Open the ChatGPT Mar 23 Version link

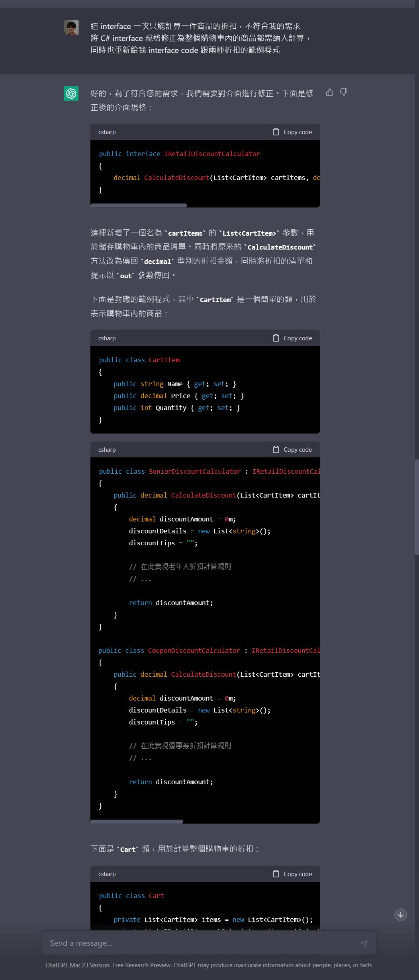click(77, 965)
